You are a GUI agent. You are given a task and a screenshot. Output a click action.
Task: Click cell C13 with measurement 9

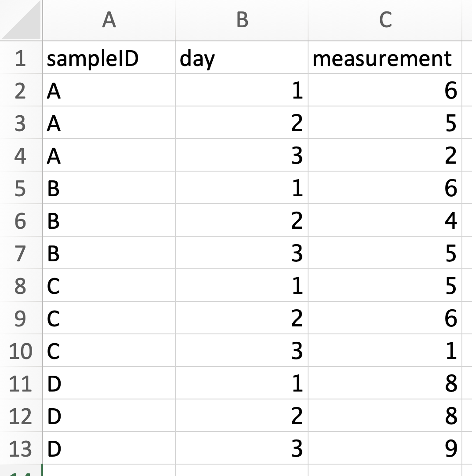385,449
